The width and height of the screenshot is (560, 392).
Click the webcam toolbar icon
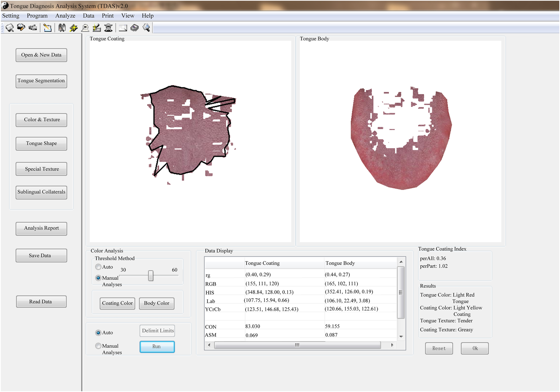pos(85,28)
